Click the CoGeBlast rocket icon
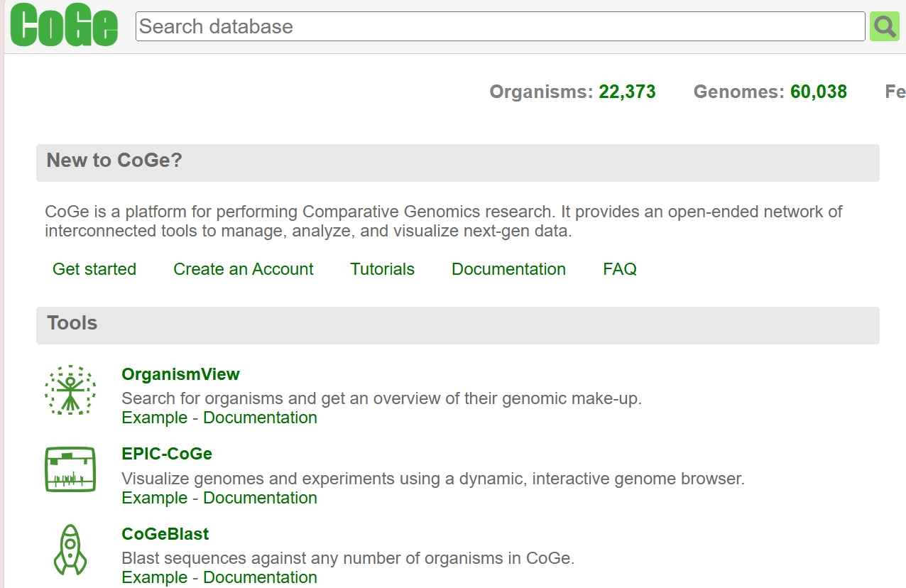Viewport: 906px width, 588px height. pyautogui.click(x=70, y=550)
